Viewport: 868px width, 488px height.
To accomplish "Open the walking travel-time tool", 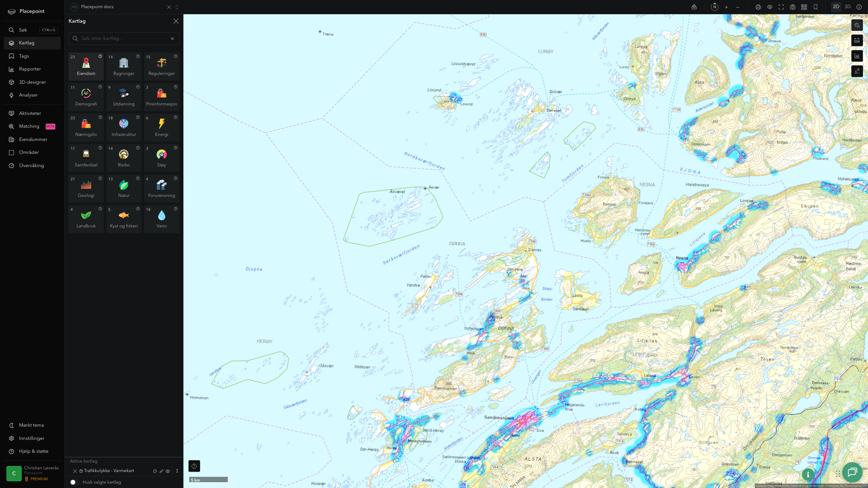I will 857,71.
